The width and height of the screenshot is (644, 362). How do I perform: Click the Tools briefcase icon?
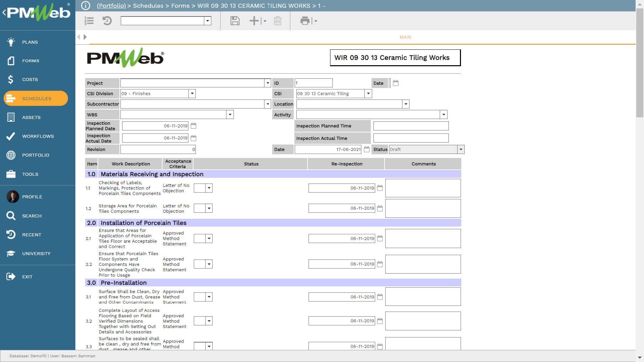(11, 174)
